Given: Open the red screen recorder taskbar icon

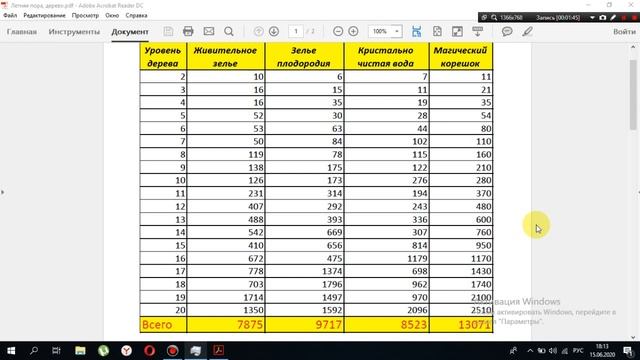Looking at the screenshot, I should [x=173, y=351].
